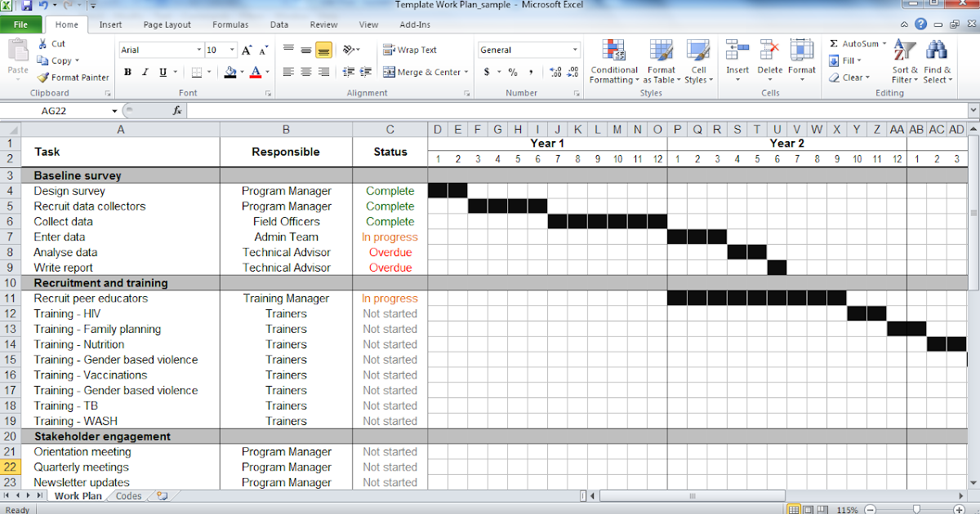Insert a new worksheet tab icon
The image size is (980, 514).
162,496
